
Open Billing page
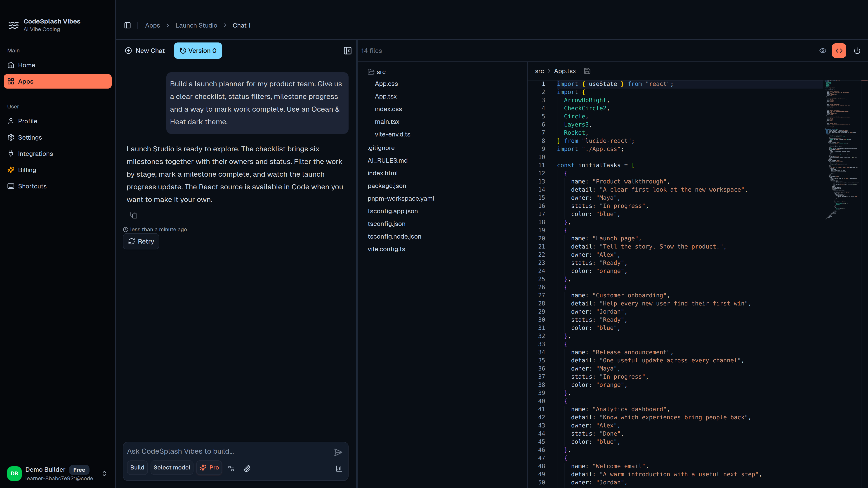(x=58, y=170)
